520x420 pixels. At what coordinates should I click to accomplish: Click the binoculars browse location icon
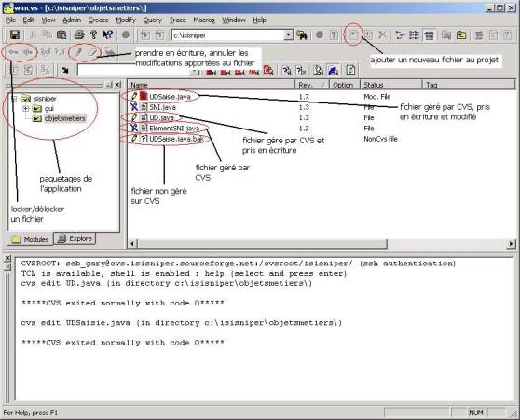click(302, 34)
